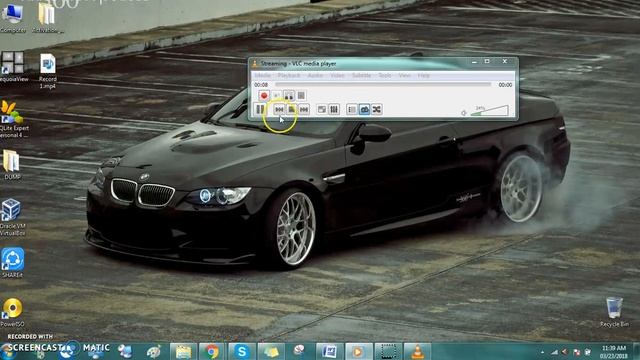
Task: Take a snapshot with the VLC camera button
Action: click(x=276, y=96)
